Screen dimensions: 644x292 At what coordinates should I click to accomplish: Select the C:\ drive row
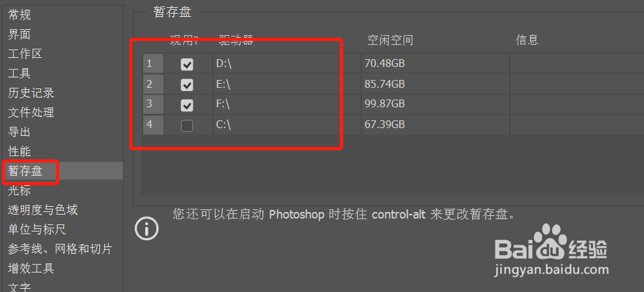click(393, 125)
